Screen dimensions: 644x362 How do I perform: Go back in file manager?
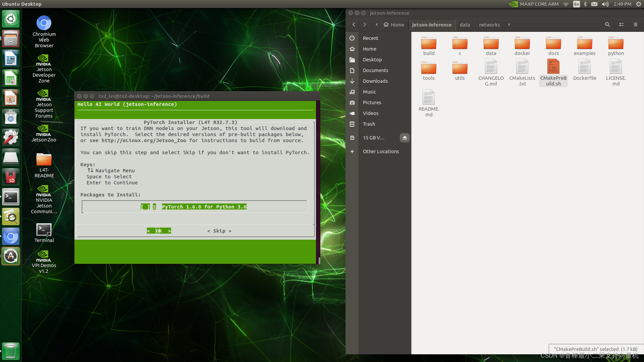(x=354, y=24)
